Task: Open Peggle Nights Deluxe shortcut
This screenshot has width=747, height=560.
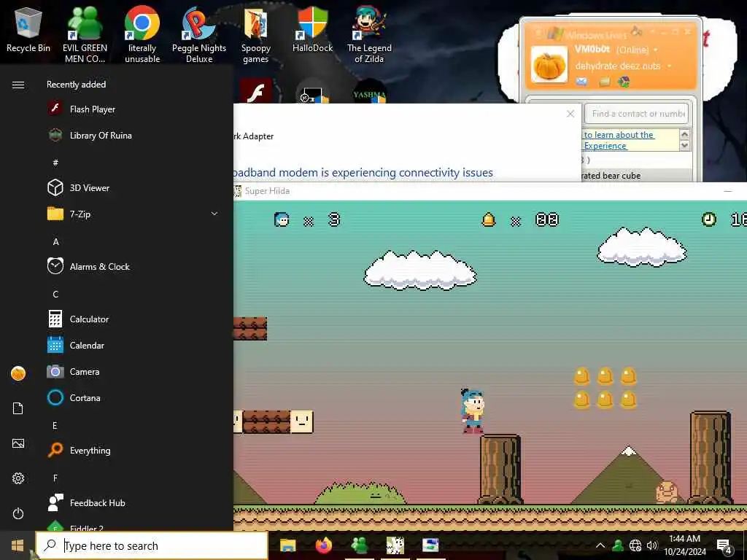Action: (198, 34)
